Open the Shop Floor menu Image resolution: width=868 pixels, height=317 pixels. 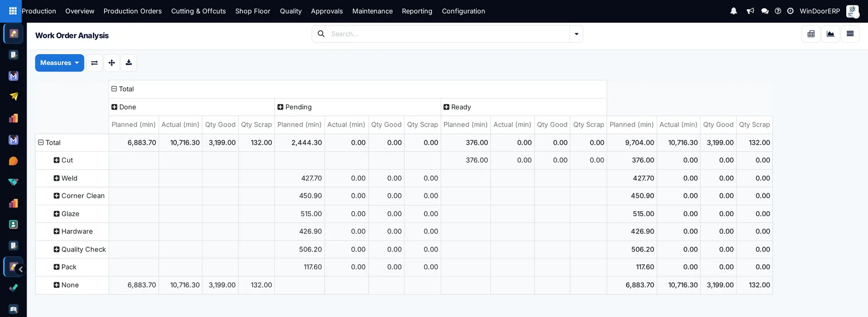click(x=253, y=11)
